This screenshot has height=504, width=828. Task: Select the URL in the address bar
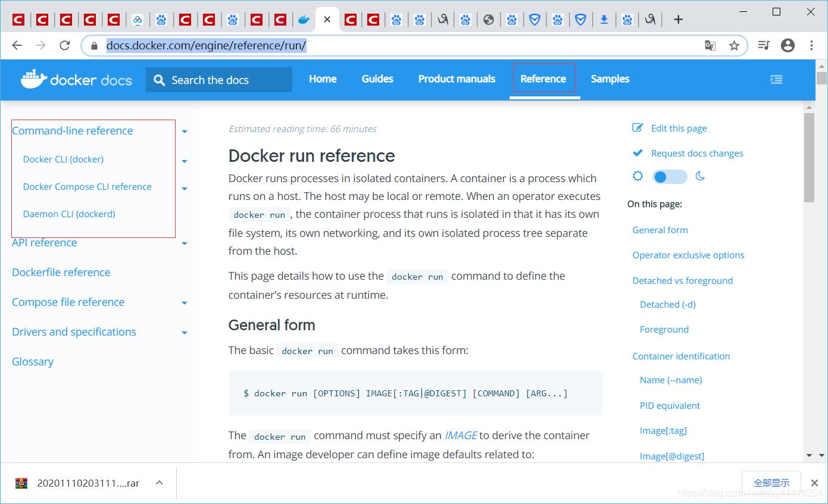(206, 45)
